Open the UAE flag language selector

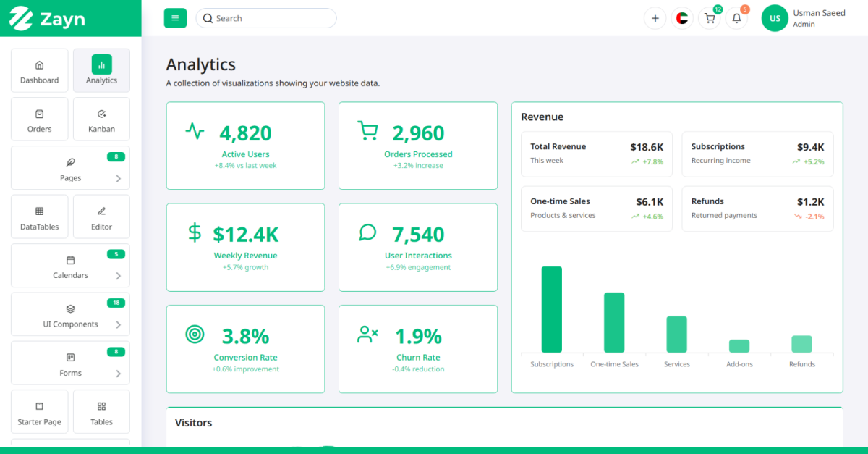(x=682, y=18)
